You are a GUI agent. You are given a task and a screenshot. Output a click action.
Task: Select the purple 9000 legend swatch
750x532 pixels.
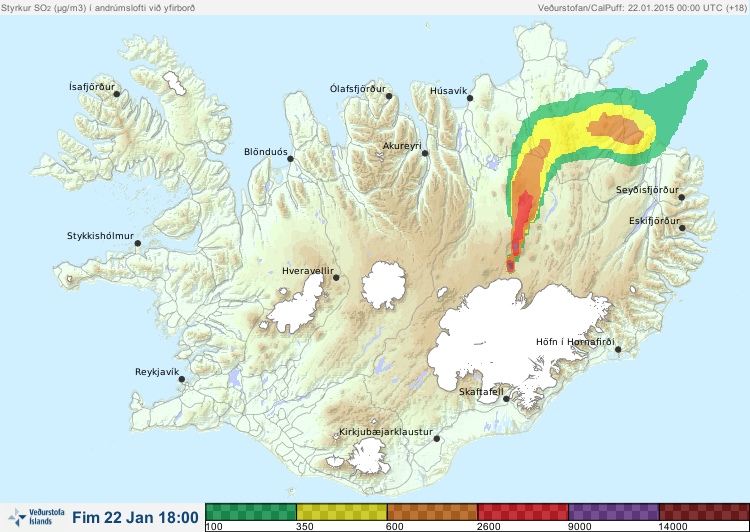(x=614, y=511)
